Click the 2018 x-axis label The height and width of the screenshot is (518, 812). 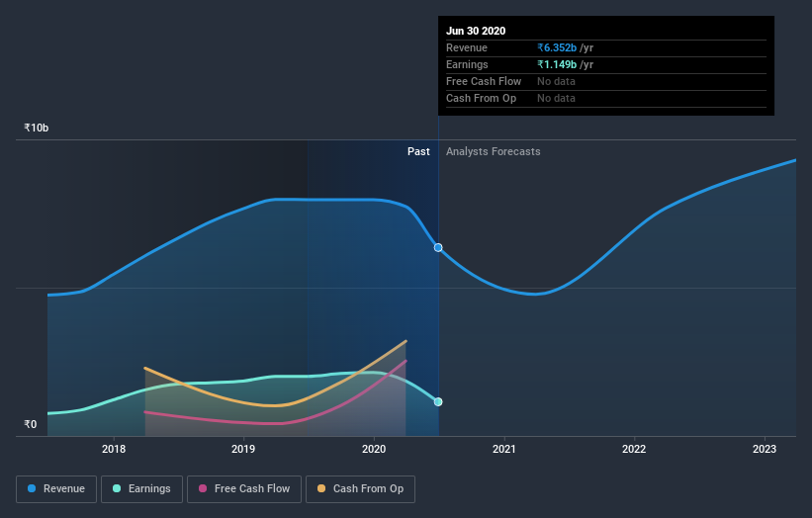pyautogui.click(x=114, y=449)
